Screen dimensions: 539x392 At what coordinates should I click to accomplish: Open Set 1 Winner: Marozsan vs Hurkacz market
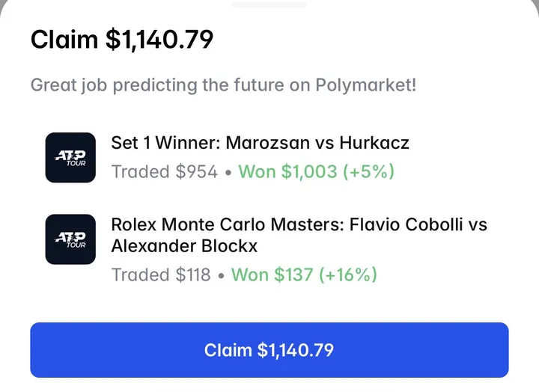click(x=261, y=143)
